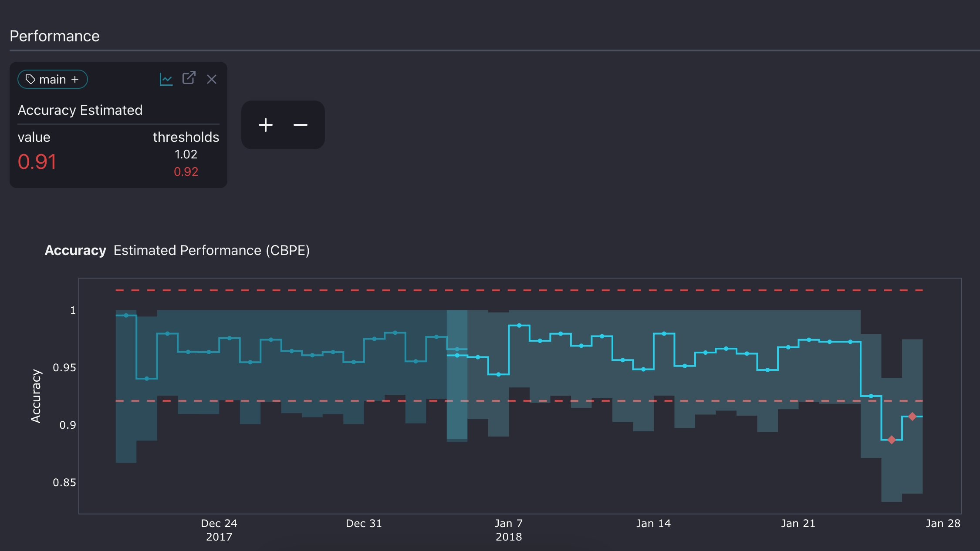Click the peak data point at Jan 7

[519, 326]
